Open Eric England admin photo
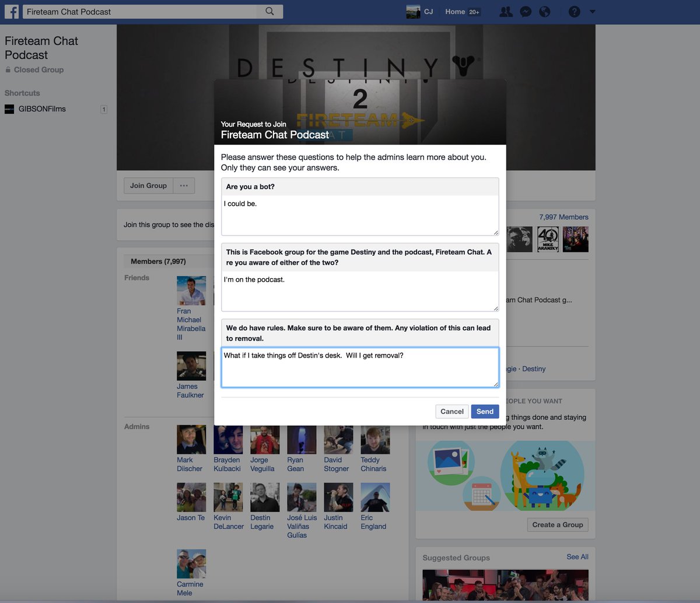 click(x=375, y=497)
